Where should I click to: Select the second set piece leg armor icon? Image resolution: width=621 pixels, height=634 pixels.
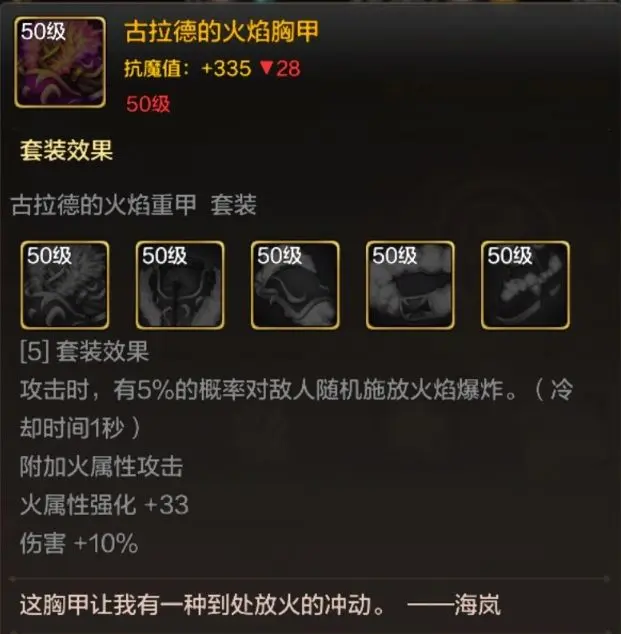[180, 285]
